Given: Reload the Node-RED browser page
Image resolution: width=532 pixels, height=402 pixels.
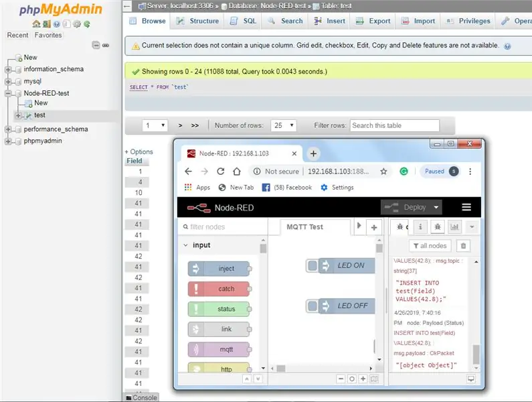Looking at the screenshot, I should 221,172.
